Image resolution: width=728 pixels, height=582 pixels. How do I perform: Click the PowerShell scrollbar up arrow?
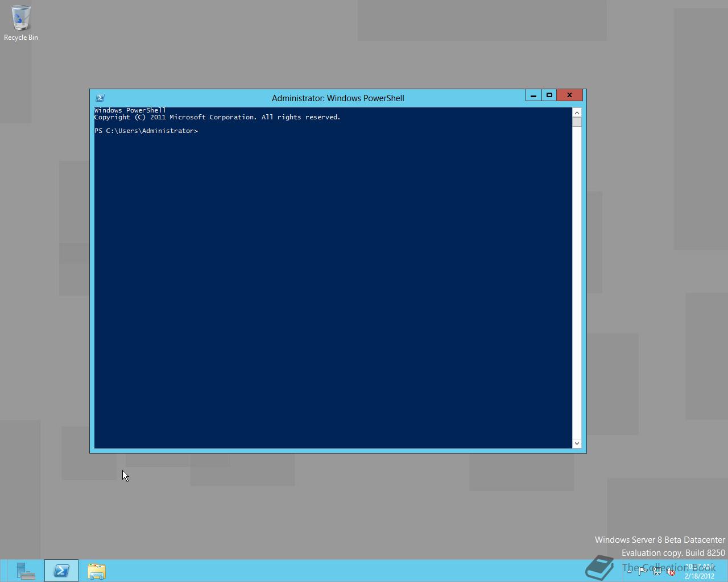click(577, 113)
